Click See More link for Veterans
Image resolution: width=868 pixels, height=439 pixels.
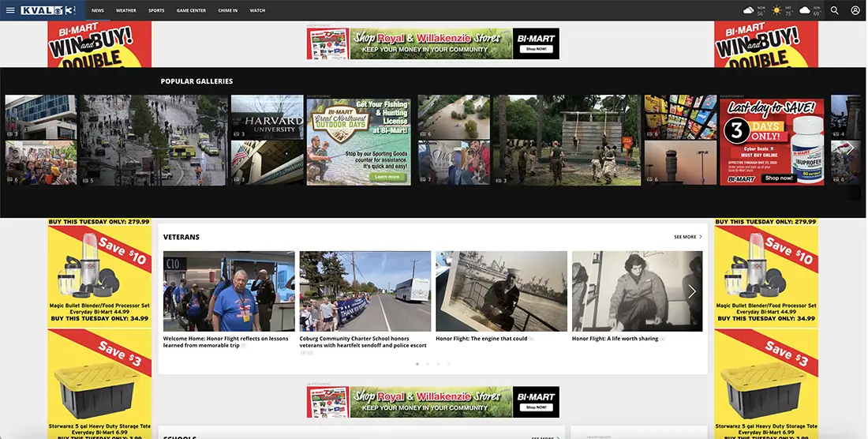pyautogui.click(x=685, y=237)
